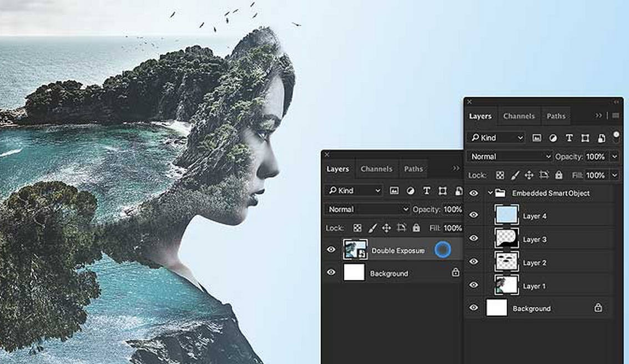The width and height of the screenshot is (629, 364).
Task: Filter layers by pixel layers icon
Action: [537, 138]
